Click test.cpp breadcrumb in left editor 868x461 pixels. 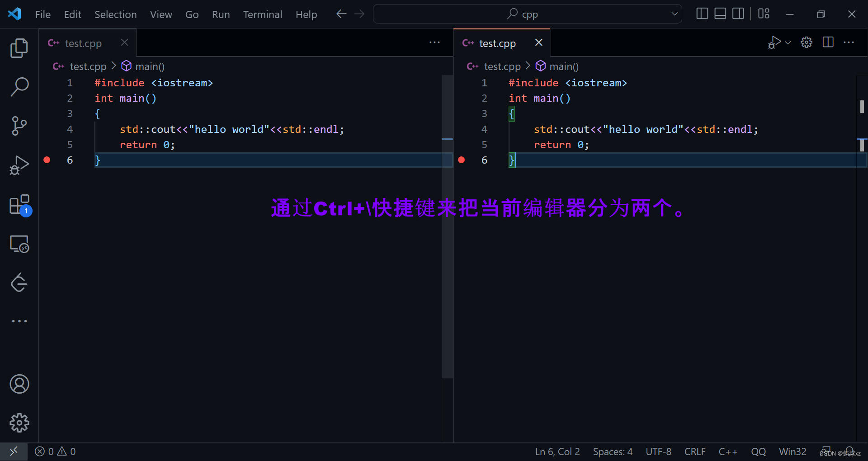point(88,66)
